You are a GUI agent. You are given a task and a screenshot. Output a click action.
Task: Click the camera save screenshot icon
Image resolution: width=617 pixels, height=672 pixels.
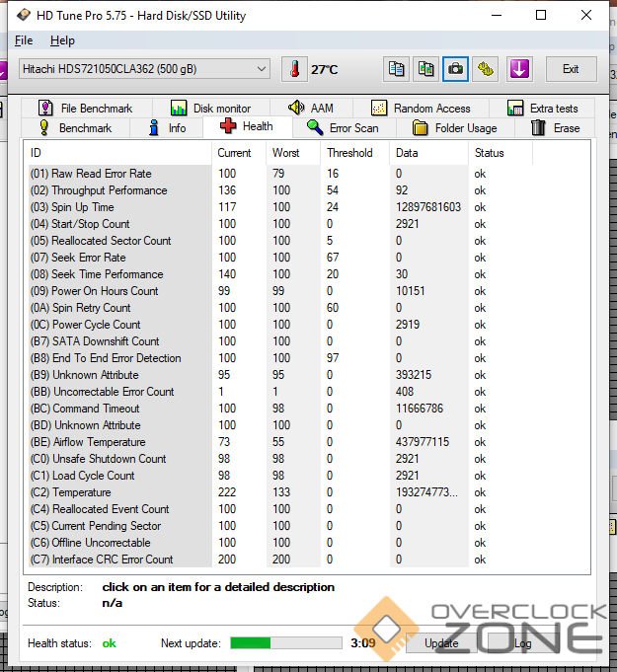(x=455, y=69)
